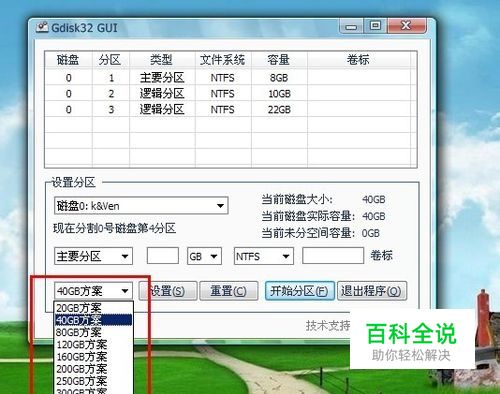Close the Gdisk32 GUI window
This screenshot has height=394, width=500.
[406, 26]
